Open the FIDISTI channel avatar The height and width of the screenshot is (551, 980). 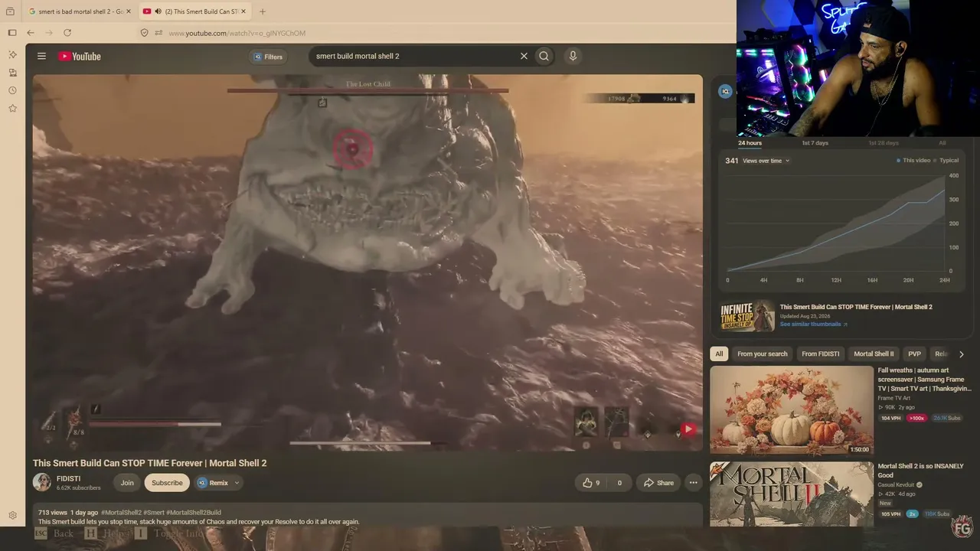[x=42, y=482]
